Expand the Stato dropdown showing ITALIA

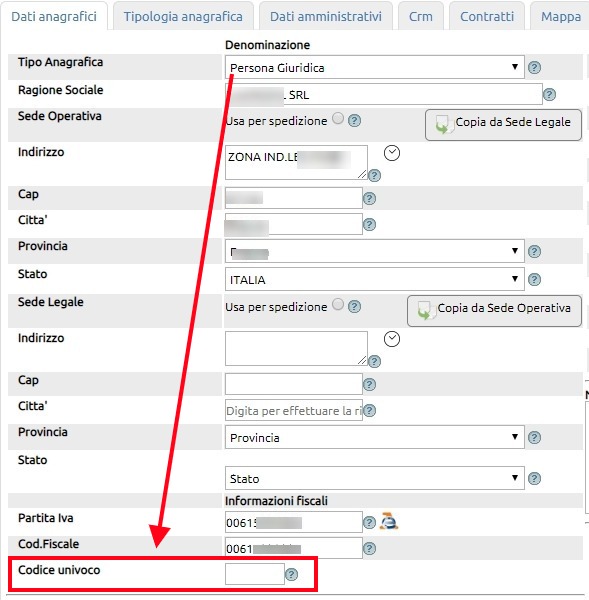point(374,279)
